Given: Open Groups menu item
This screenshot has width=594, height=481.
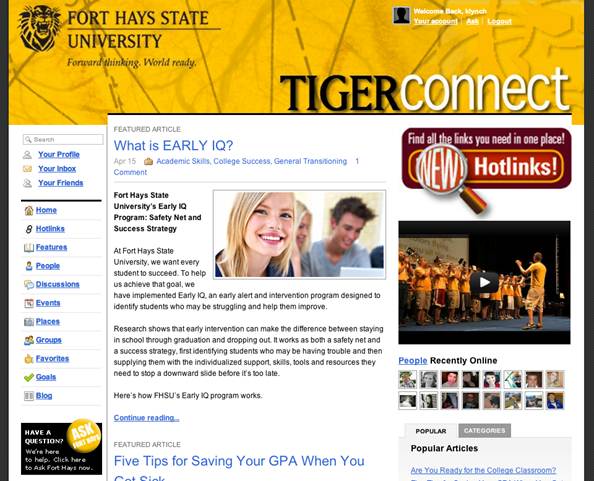Looking at the screenshot, I should click(x=48, y=340).
